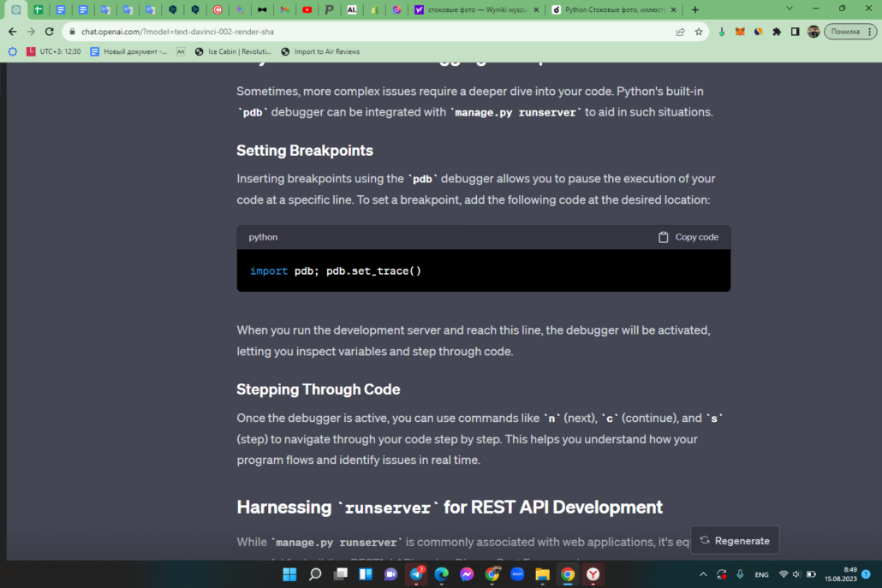This screenshot has height=588, width=882.
Task: Open the Новый документ bookmark
Action: point(128,51)
